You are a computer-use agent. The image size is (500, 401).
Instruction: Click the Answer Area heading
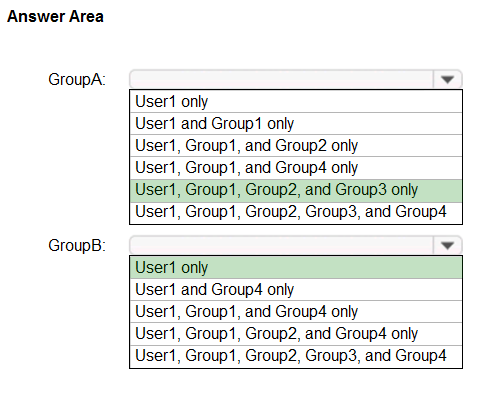point(55,16)
